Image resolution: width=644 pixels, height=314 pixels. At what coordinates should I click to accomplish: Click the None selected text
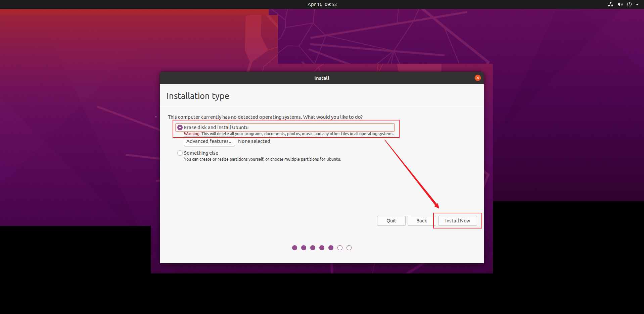pyautogui.click(x=254, y=141)
